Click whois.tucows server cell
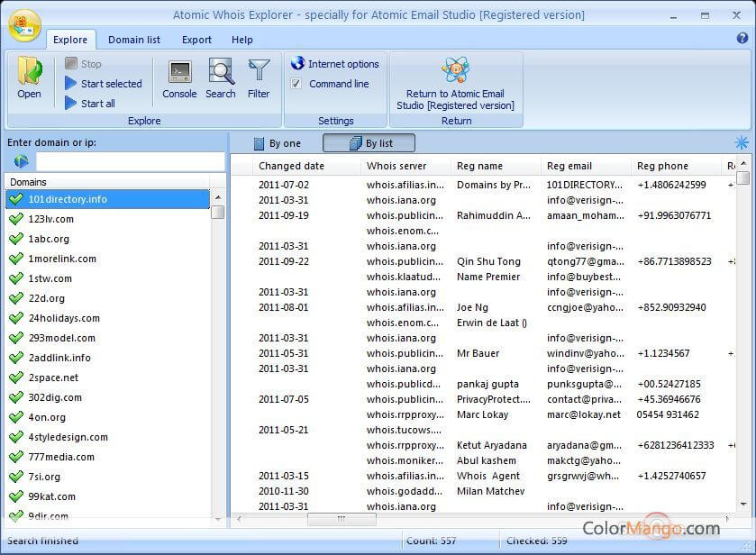The width and height of the screenshot is (756, 555). (x=404, y=430)
